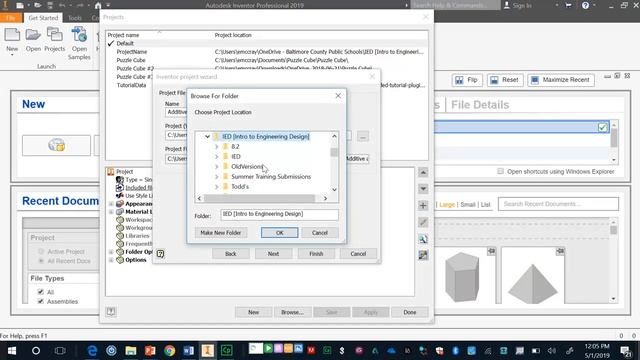Click the help icon at Projects dialog bottom
Screen dimensions: 640x360
(x=111, y=312)
